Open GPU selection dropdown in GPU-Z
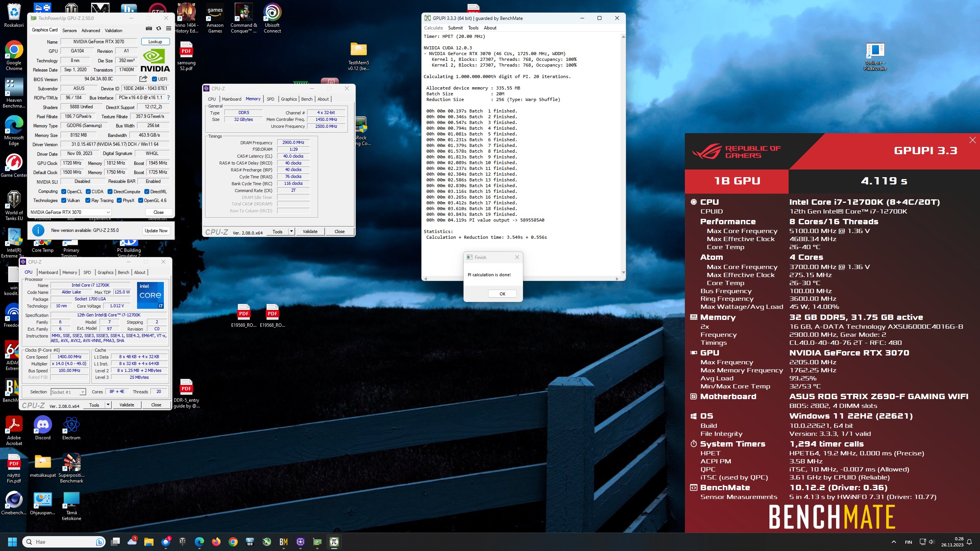This screenshot has width=980, height=551. (x=70, y=212)
